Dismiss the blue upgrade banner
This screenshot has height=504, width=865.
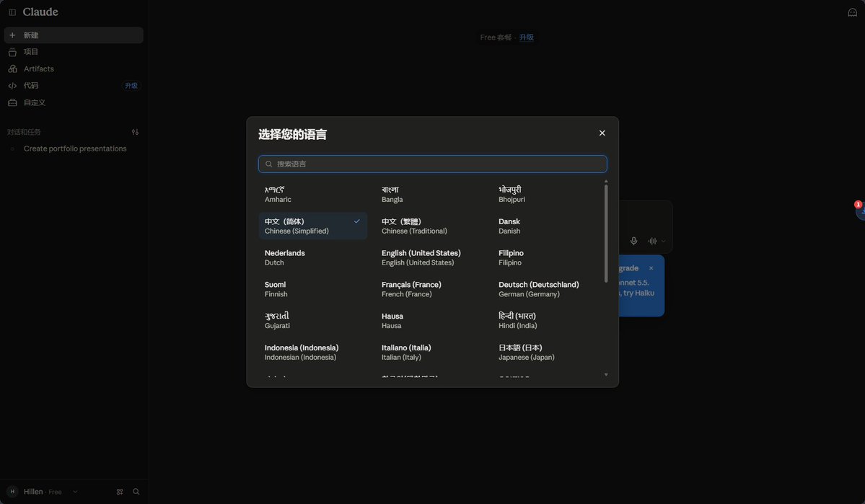pyautogui.click(x=651, y=268)
